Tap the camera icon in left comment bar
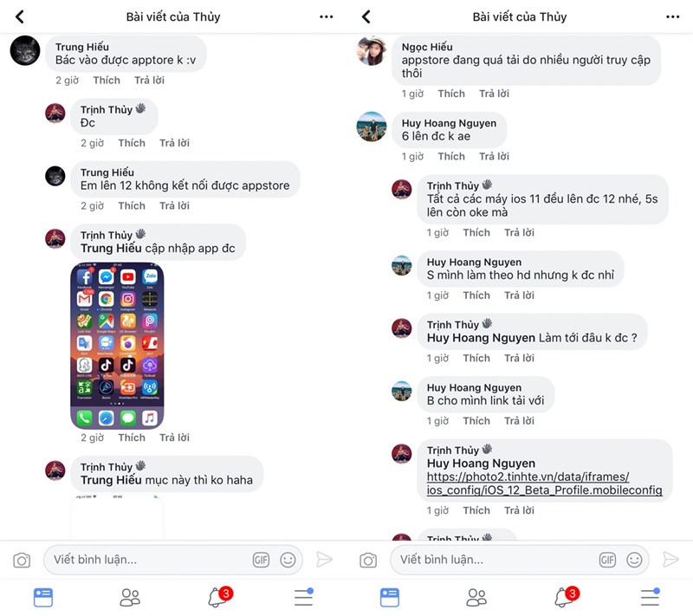693x616 pixels. coord(22,560)
